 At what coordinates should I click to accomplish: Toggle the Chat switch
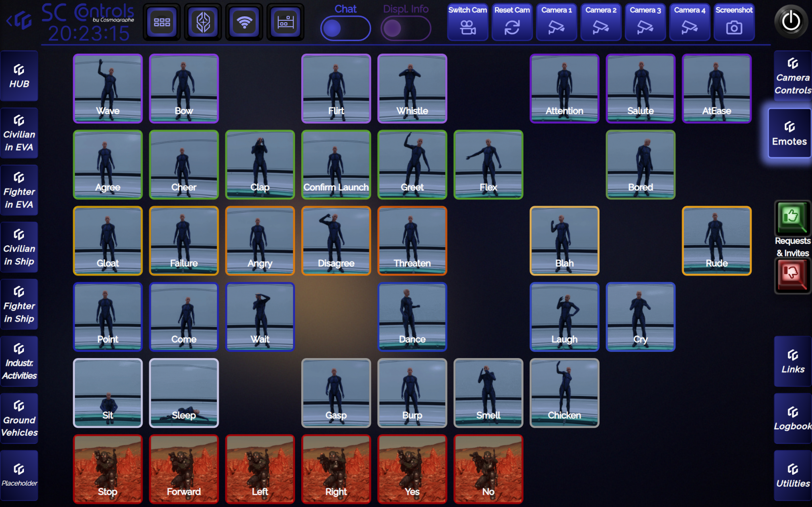click(x=345, y=29)
